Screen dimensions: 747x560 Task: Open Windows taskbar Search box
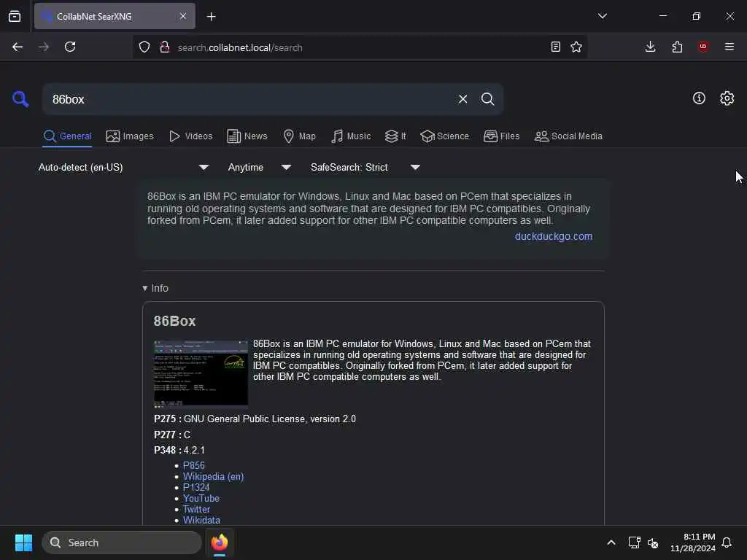pyautogui.click(x=122, y=542)
